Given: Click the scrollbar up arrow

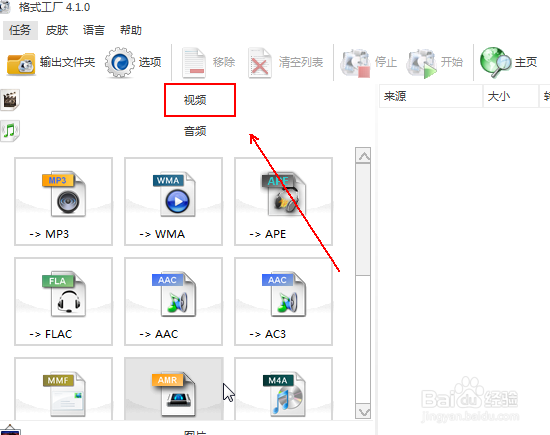Looking at the screenshot, I should pyautogui.click(x=363, y=155).
